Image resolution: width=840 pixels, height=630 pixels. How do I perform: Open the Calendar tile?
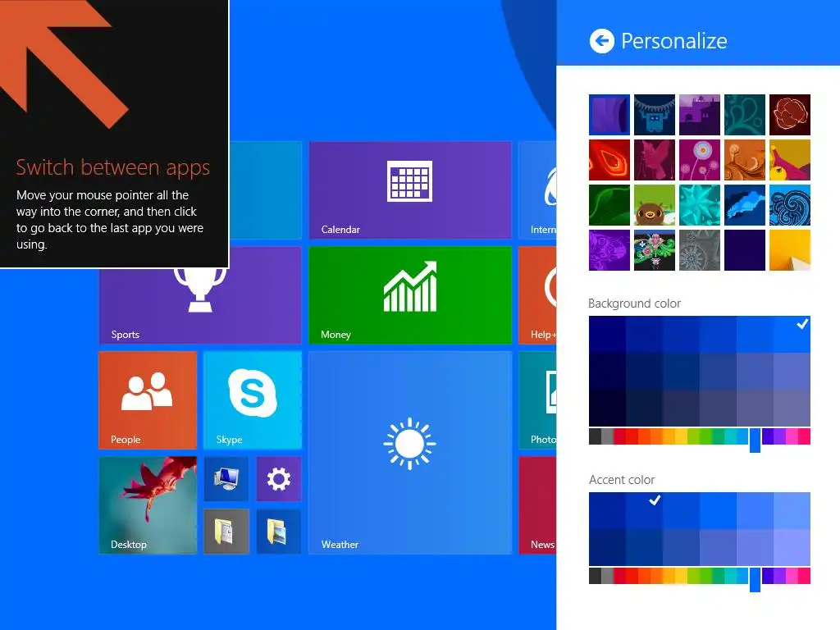point(410,189)
